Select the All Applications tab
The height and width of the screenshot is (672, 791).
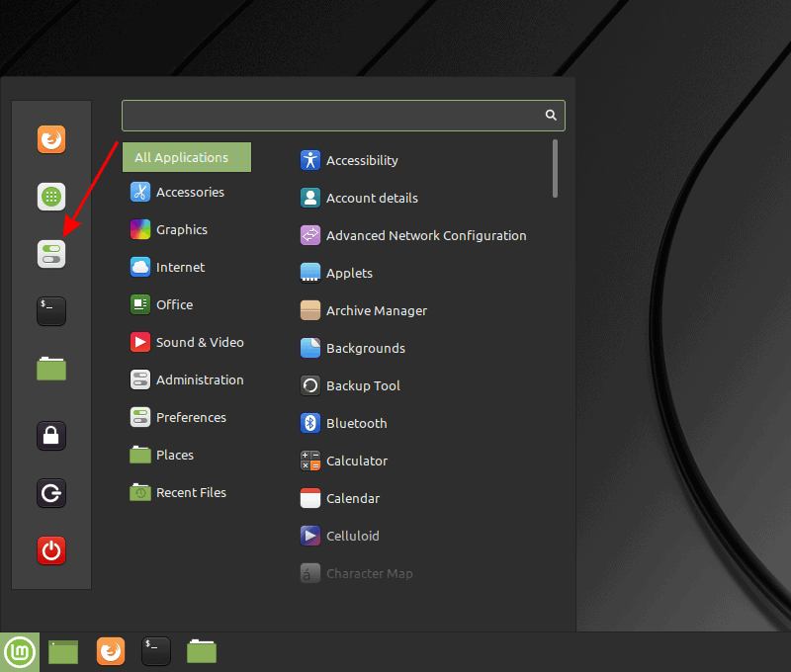point(186,157)
